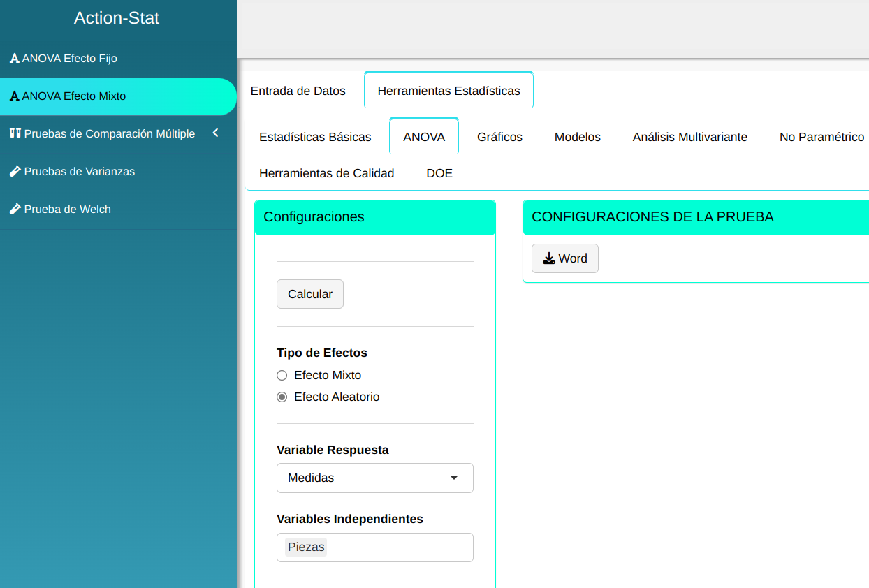
Task: Click the test tubes icon for Comparación Múltiple
Action: click(15, 133)
